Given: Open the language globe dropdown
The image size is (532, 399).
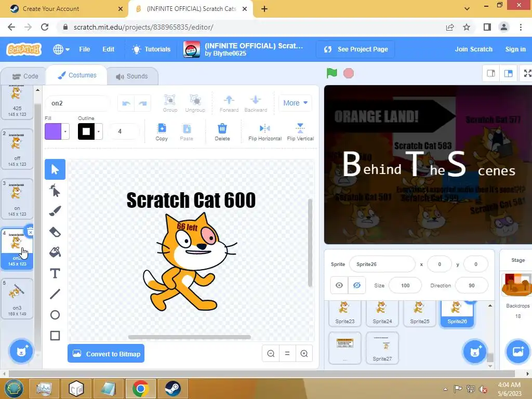Looking at the screenshot, I should [x=61, y=49].
